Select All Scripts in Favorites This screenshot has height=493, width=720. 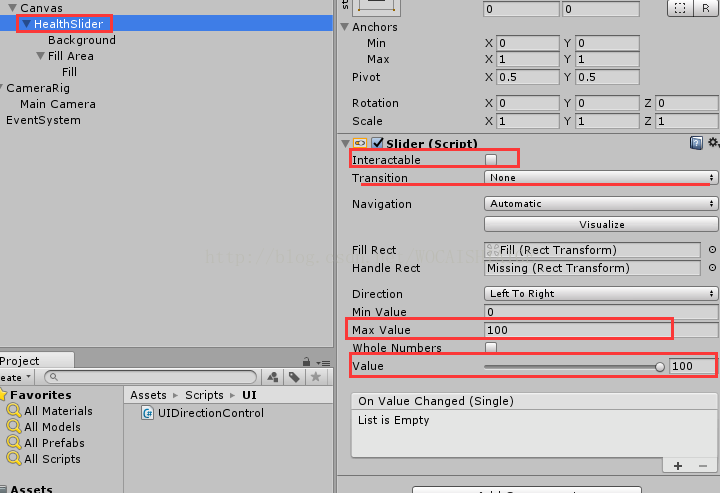point(52,459)
